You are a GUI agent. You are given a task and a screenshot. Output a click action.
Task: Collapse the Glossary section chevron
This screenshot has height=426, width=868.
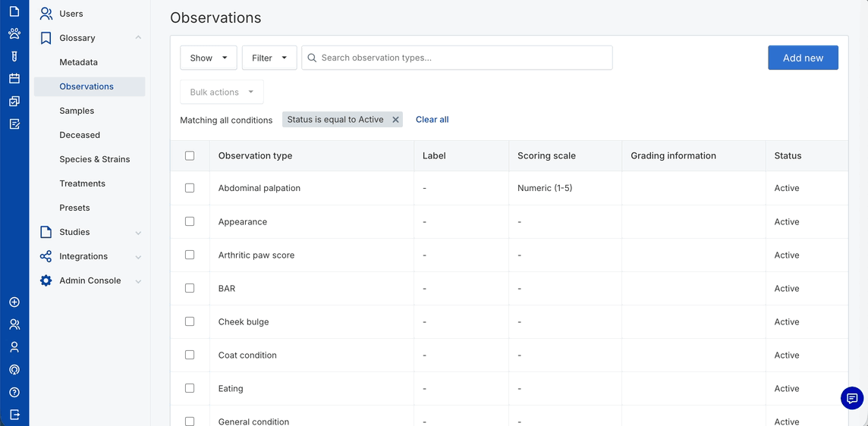point(138,38)
